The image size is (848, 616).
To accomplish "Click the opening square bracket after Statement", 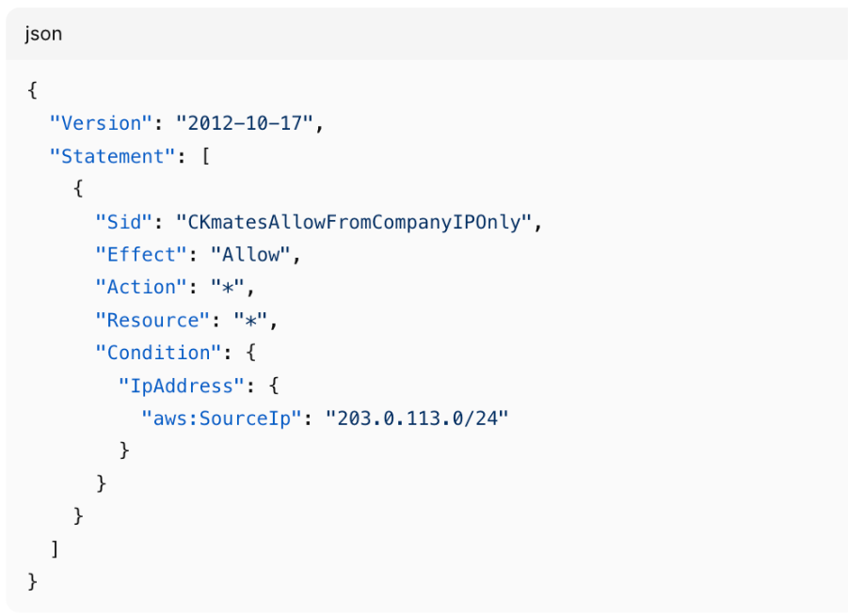I will pos(205,156).
